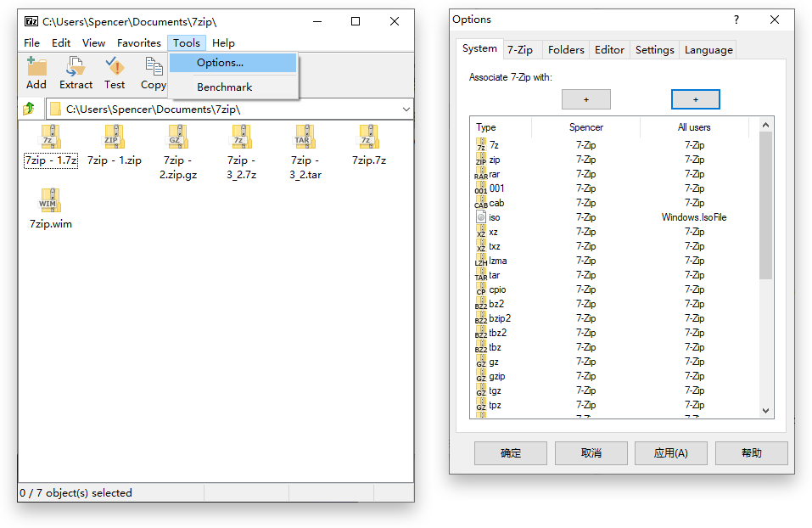Click the 7-Zip window title bar icon

click(x=31, y=21)
